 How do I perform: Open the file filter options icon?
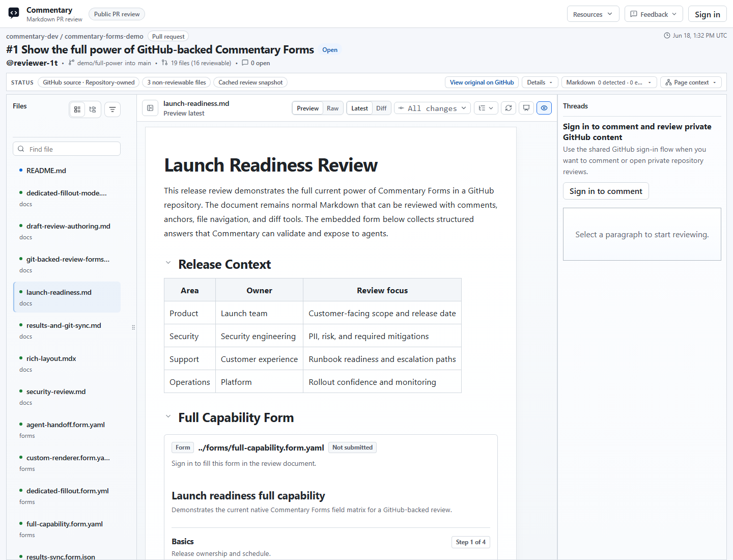(112, 109)
